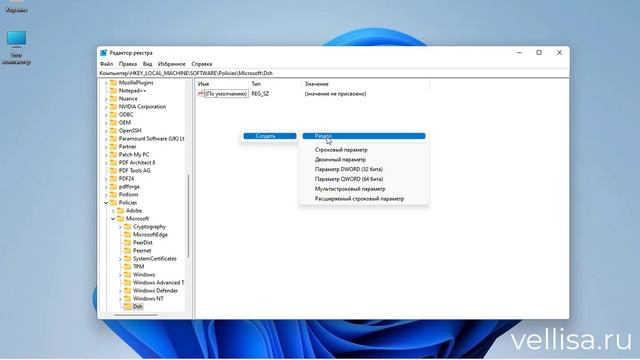Click the Dsh folder icon

[128, 307]
